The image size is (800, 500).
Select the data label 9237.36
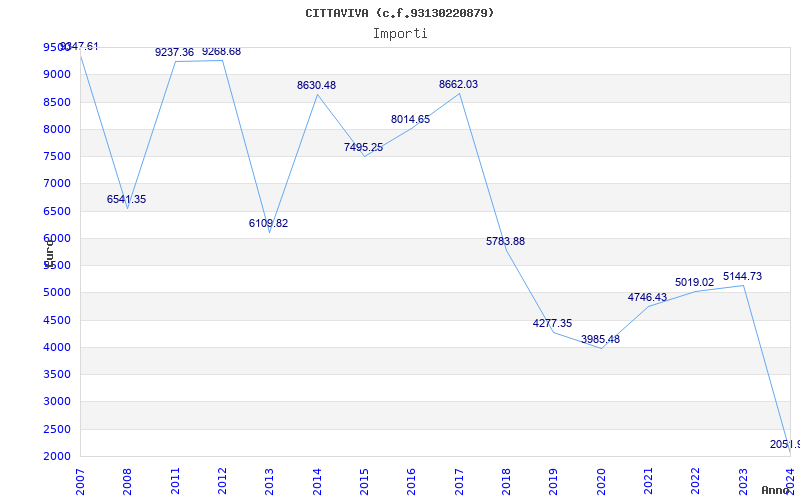174,52
